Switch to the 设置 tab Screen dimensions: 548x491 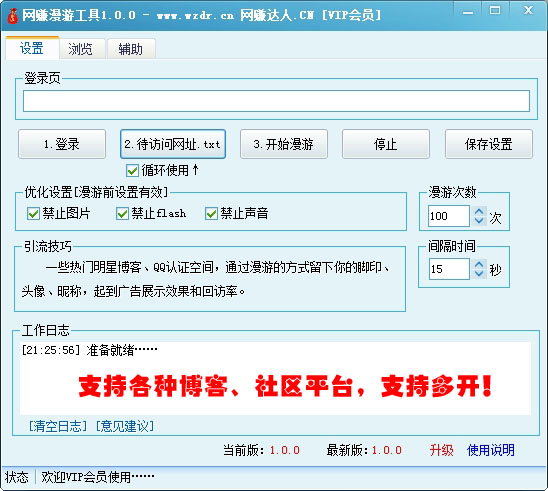(32, 48)
